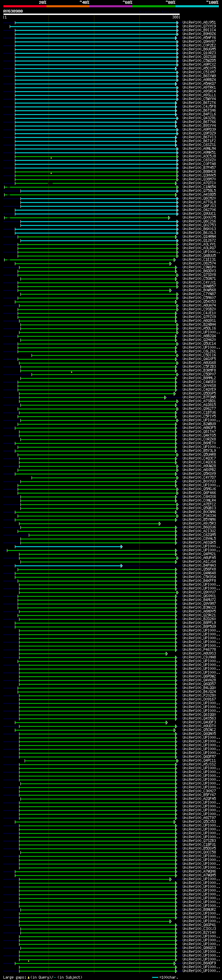Click the UniRef100_A7WQH6 label
The height and width of the screenshot is (980, 222).
(199, 871)
